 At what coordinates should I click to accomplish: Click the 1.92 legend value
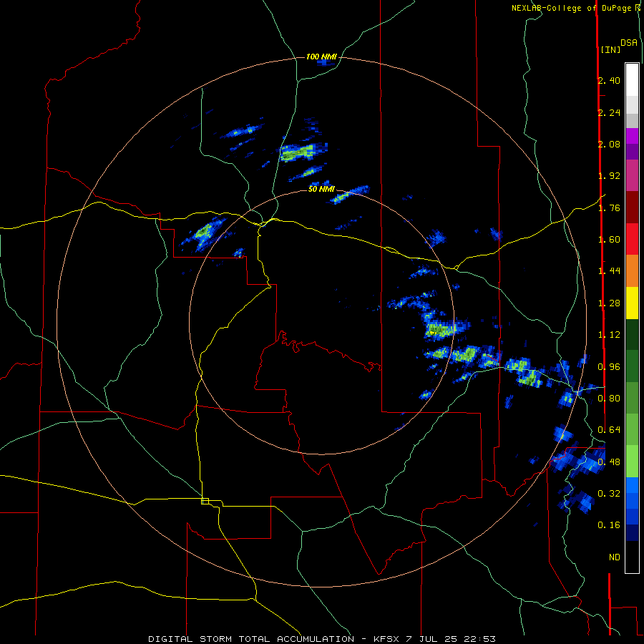pyautogui.click(x=609, y=176)
